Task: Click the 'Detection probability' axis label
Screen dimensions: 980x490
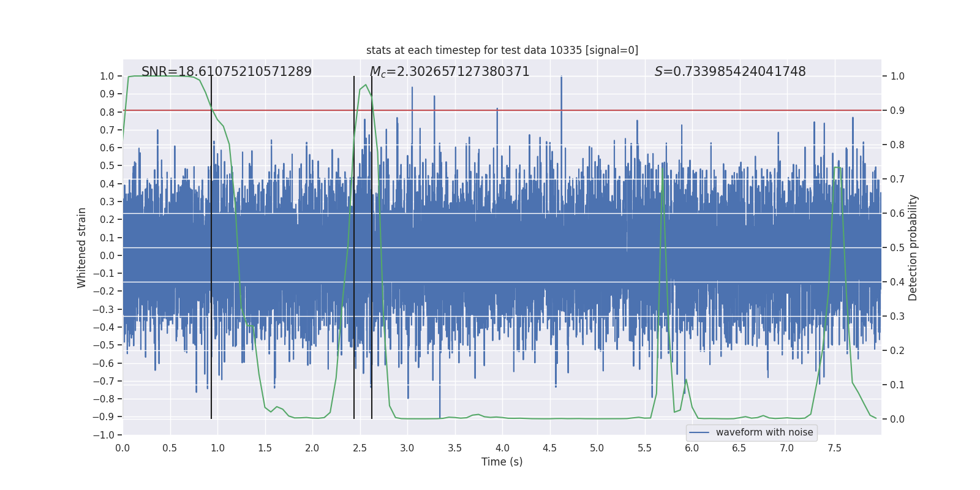Action: click(913, 247)
